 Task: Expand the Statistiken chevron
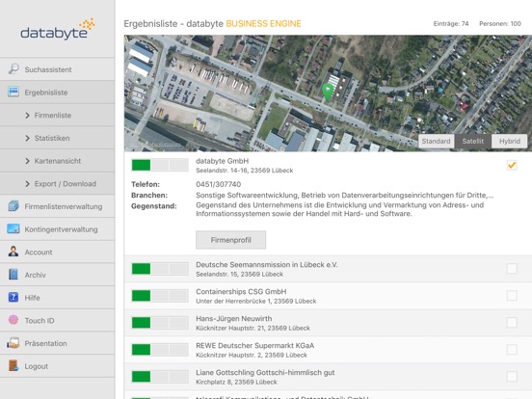click(x=28, y=138)
